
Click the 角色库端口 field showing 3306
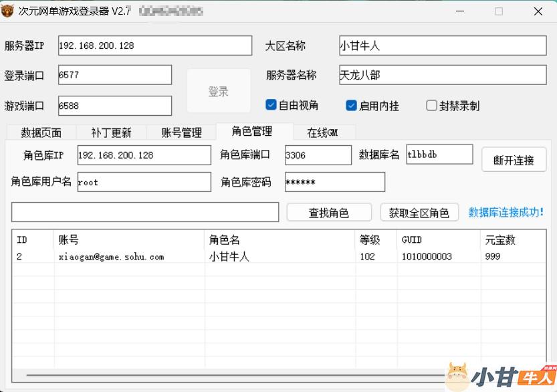click(318, 155)
